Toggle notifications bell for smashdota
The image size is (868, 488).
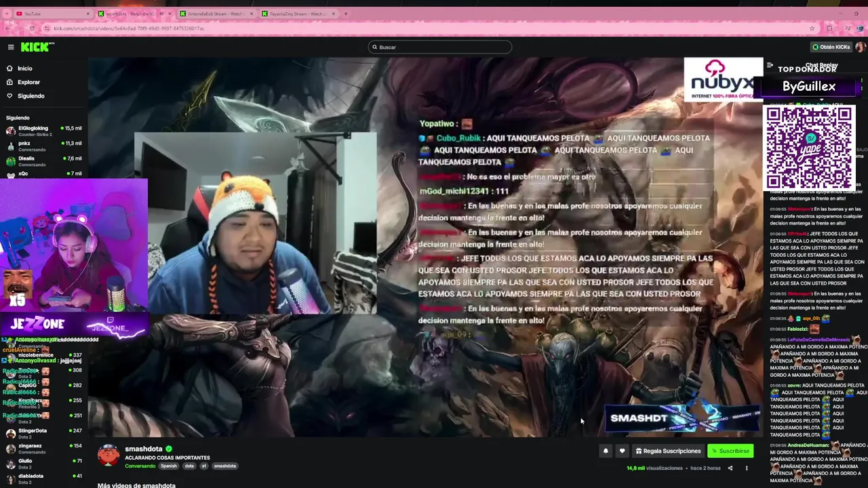[x=606, y=451]
